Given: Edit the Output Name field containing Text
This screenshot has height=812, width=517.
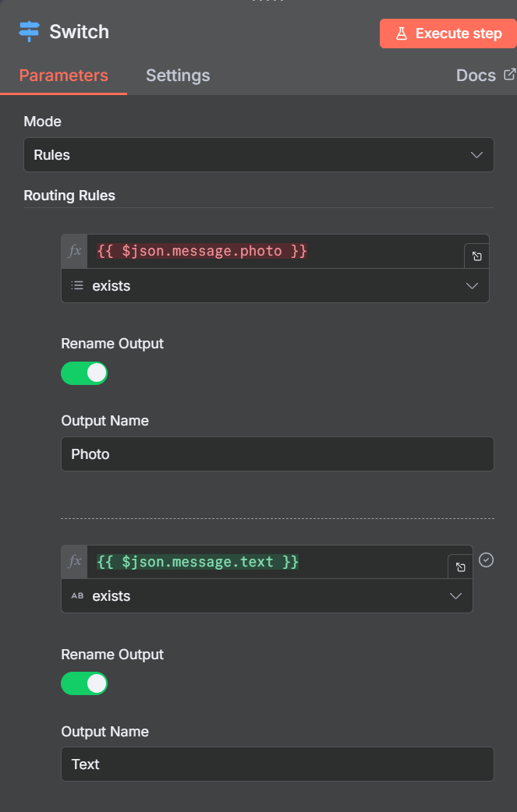Looking at the screenshot, I should (x=277, y=764).
